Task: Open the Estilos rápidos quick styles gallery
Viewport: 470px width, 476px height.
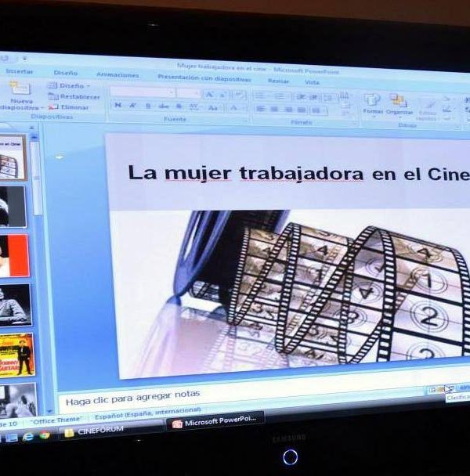Action: [x=427, y=110]
